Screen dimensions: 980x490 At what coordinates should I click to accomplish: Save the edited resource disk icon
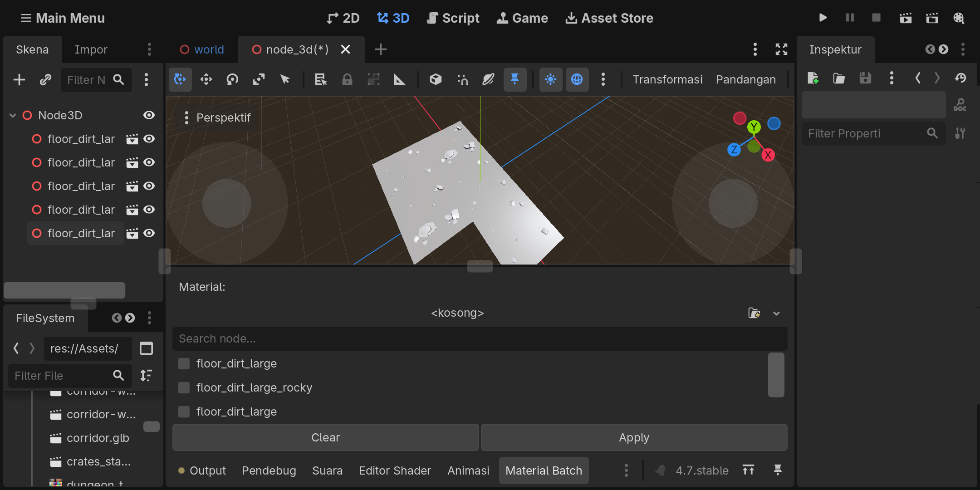click(x=865, y=78)
